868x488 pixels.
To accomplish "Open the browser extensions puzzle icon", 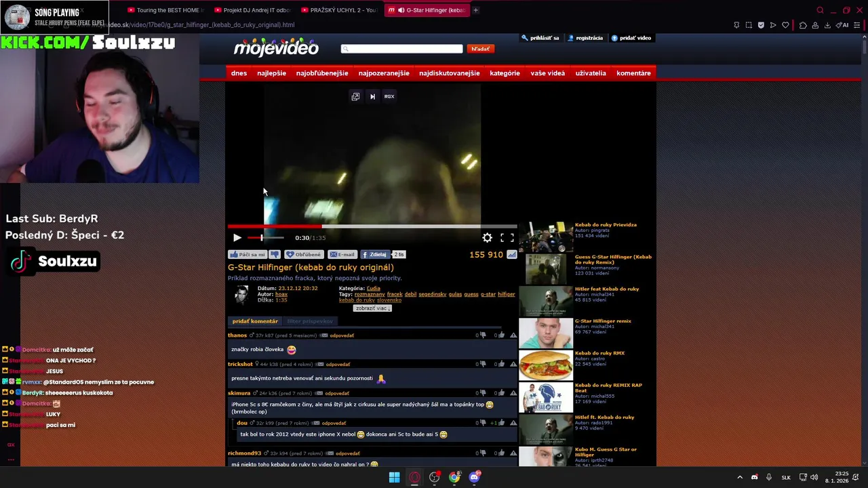I will (803, 25).
